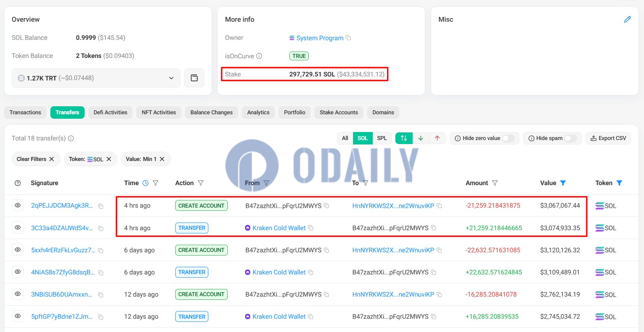Copy signature 2qPEJJDCM3Agk3R
Image resolution: width=644 pixels, height=332 pixels.
click(x=101, y=206)
